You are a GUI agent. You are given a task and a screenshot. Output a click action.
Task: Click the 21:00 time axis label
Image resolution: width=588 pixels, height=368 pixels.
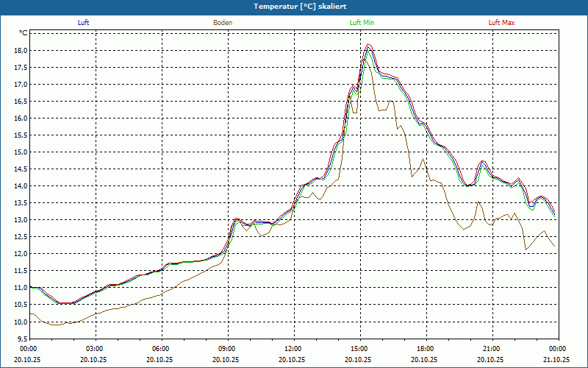pos(492,349)
